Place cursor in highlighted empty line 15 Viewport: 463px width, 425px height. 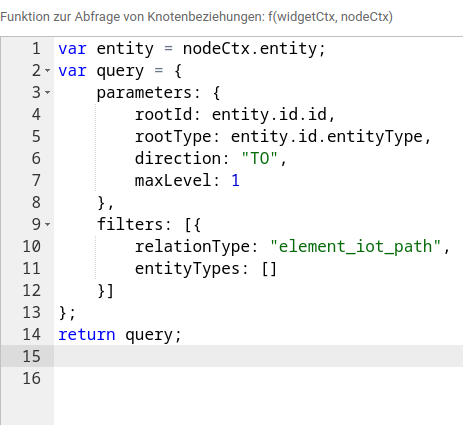[x=258, y=356]
